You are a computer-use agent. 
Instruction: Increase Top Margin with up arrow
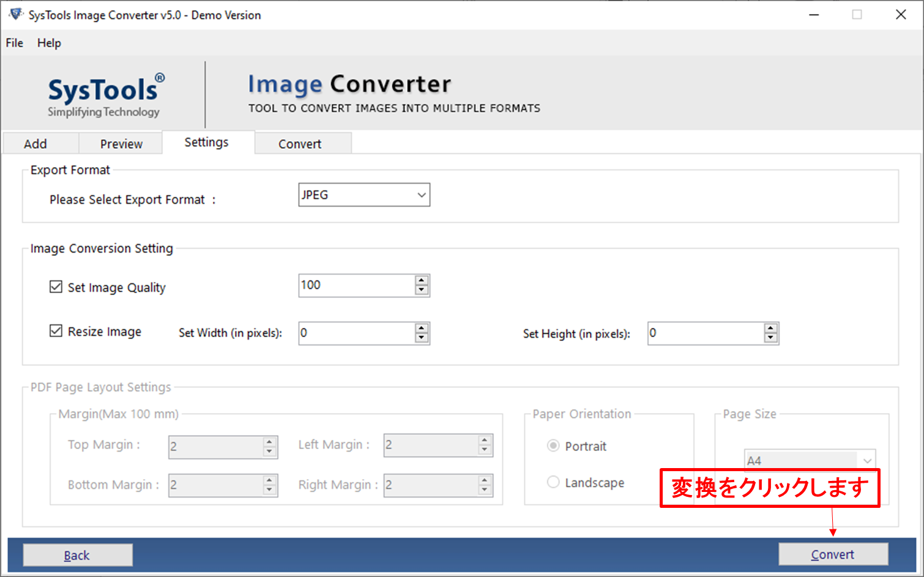click(270, 442)
